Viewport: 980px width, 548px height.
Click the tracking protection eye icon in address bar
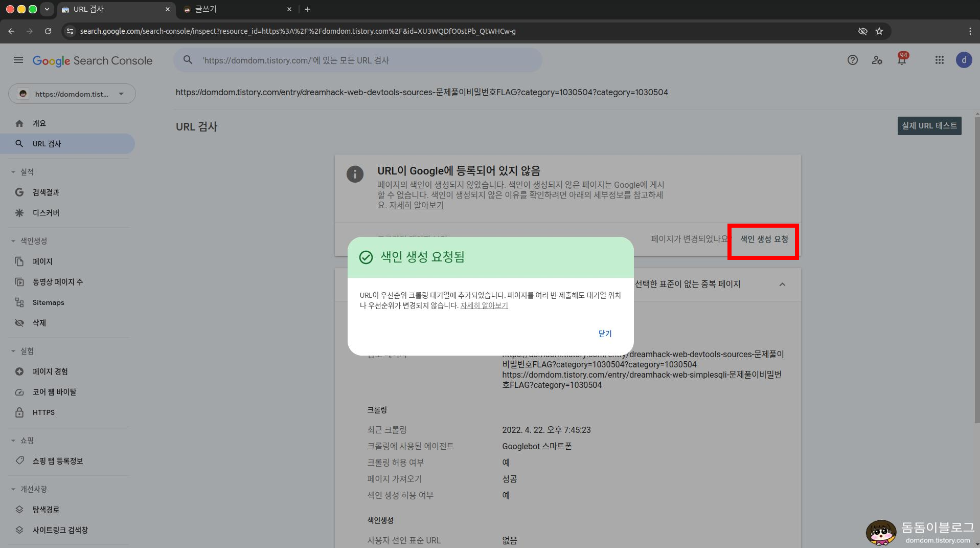coord(863,31)
